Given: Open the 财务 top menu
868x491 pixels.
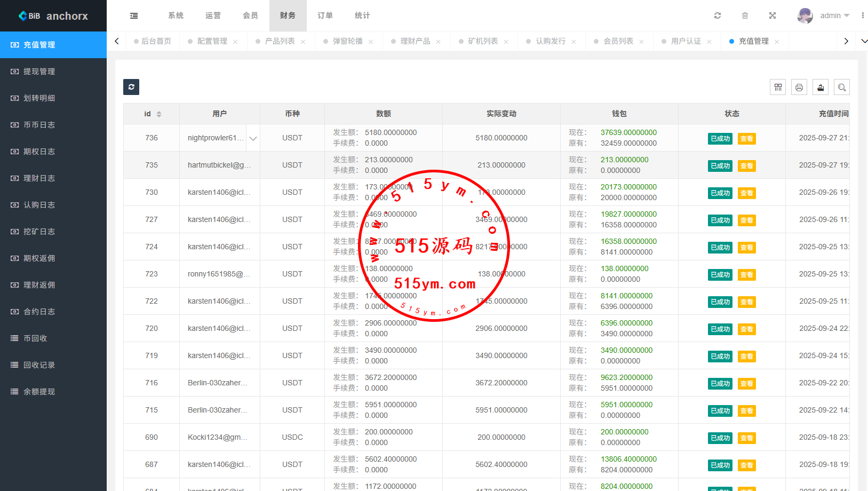Looking at the screenshot, I should (288, 16).
